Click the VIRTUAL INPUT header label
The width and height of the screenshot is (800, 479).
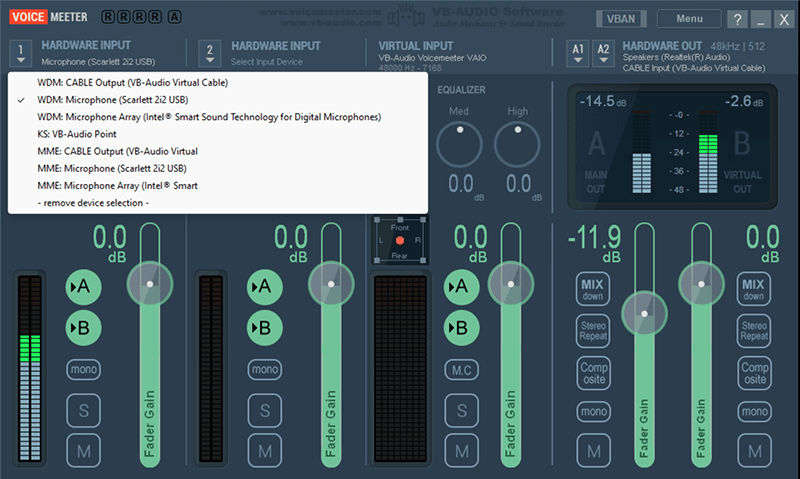416,46
